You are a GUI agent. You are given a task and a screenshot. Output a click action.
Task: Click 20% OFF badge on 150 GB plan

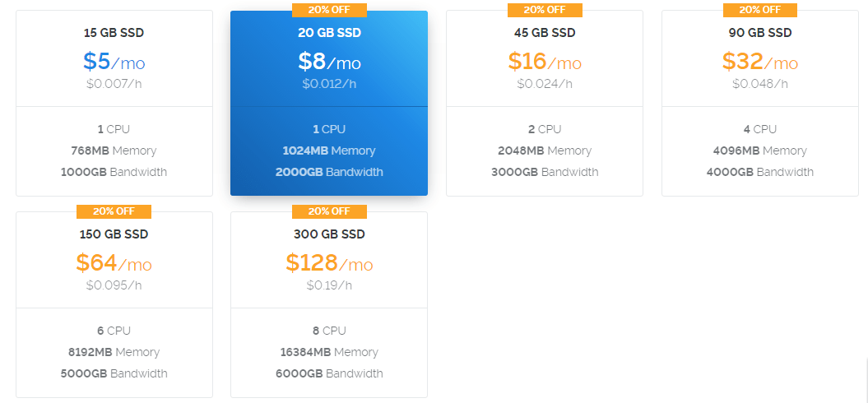[x=114, y=211]
